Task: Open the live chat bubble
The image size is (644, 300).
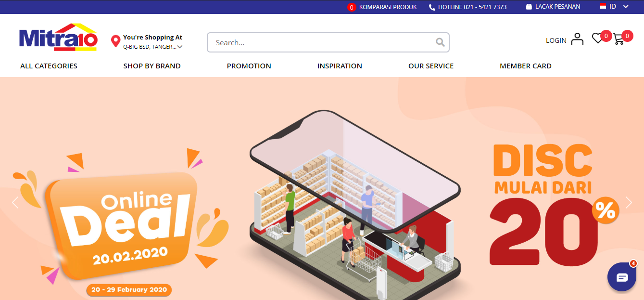Action: click(x=622, y=277)
